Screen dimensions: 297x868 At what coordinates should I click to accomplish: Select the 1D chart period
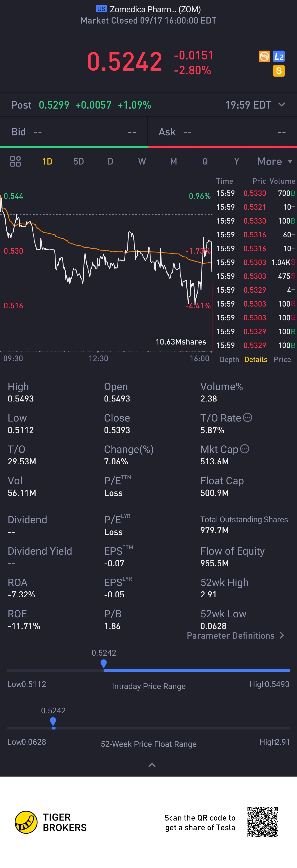point(47,161)
